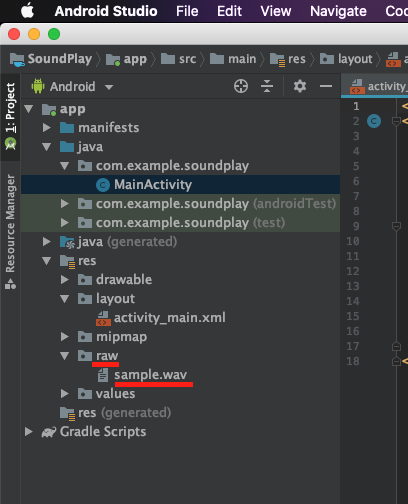Hide the project tool window

[326, 86]
